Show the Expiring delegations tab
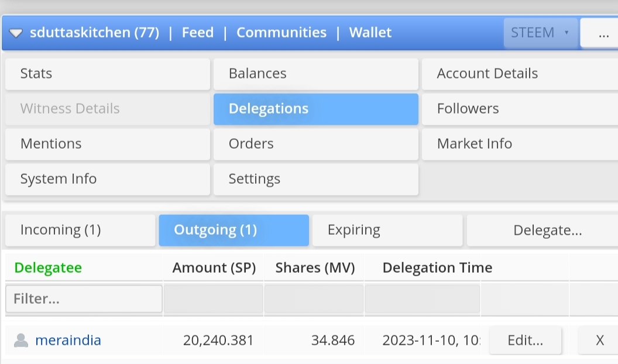 387,230
